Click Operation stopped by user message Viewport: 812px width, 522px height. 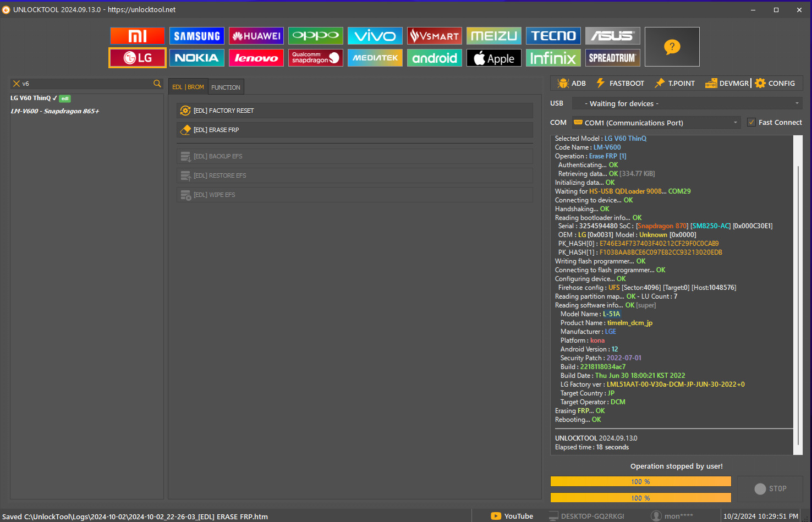click(x=677, y=466)
